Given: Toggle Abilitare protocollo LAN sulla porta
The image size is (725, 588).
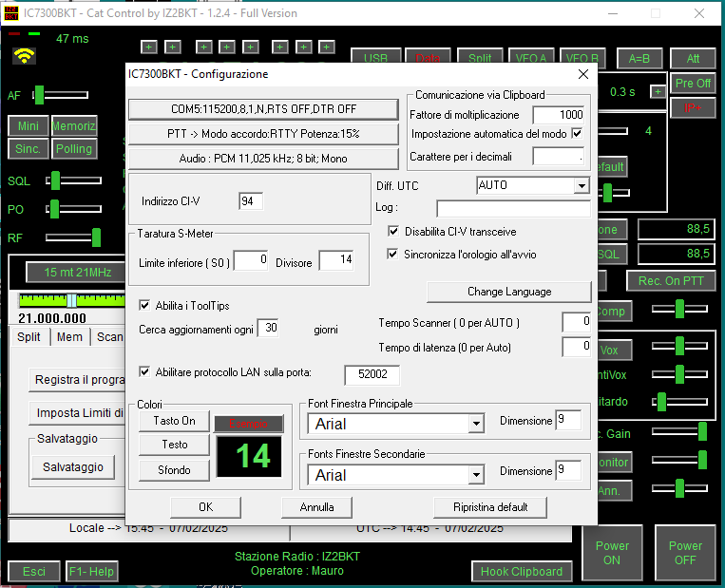Looking at the screenshot, I should coord(144,371).
